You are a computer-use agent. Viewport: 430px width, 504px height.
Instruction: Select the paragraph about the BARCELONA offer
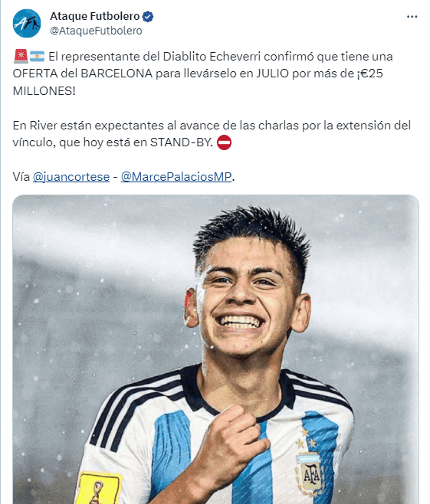[202, 74]
